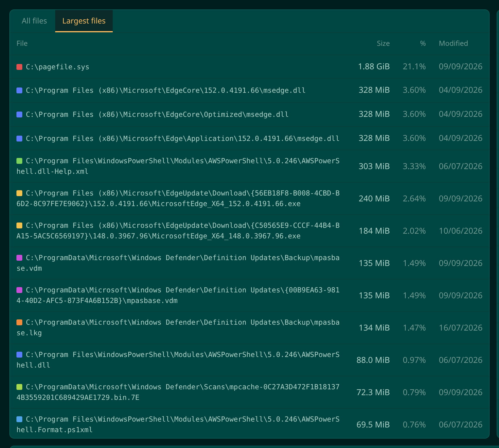This screenshot has width=499, height=448.
Task: Click the 21.1% percentage cell
Action: (414, 67)
